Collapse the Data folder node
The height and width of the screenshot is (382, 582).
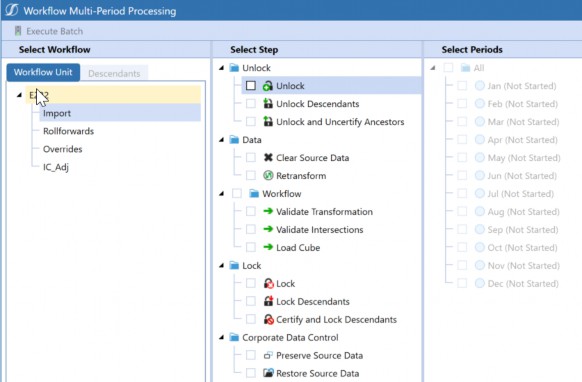click(222, 140)
